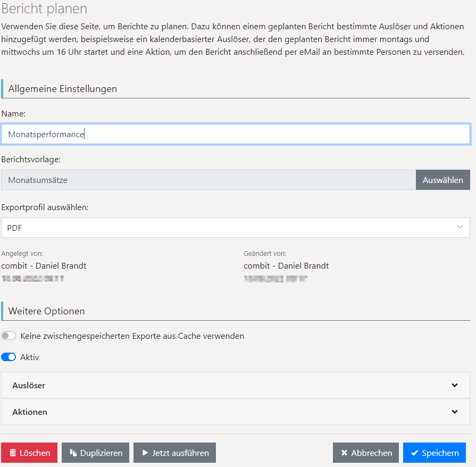This screenshot has height=467, width=476.
Task: Click the chevron arrow in Aktionen row
Action: pos(454,412)
